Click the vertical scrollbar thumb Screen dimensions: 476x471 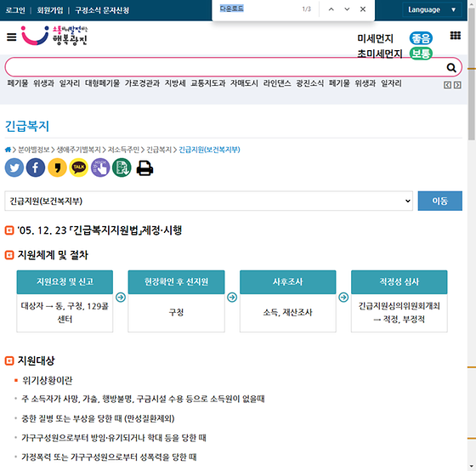[x=472, y=73]
